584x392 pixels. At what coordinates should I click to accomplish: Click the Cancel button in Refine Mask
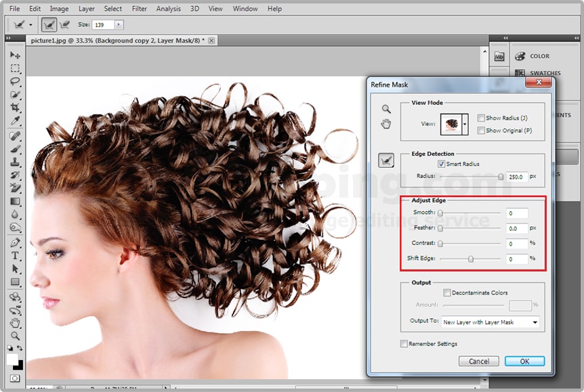click(x=478, y=362)
